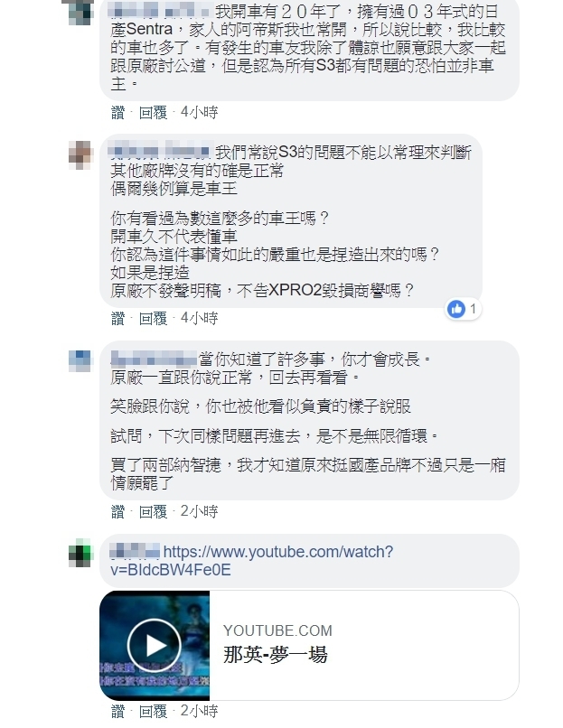Open the avatar of the 納智捷 commenter
The width and height of the screenshot is (563, 728).
(x=80, y=361)
